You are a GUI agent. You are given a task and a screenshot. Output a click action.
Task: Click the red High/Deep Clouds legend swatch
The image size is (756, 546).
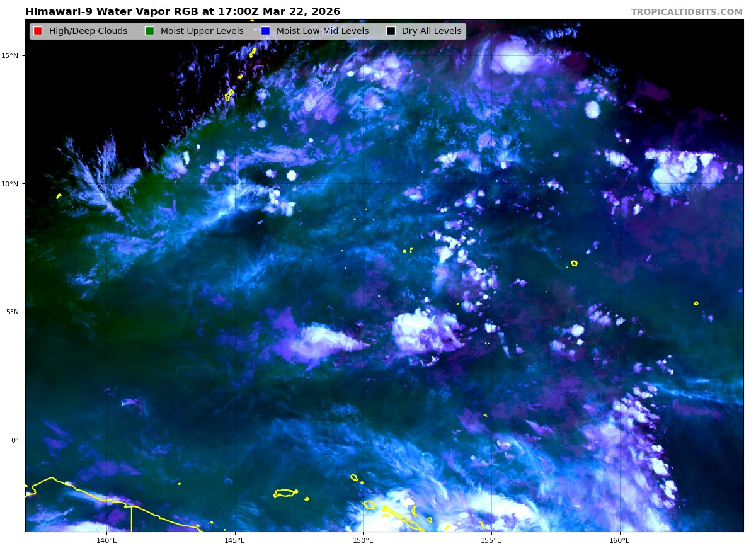click(x=38, y=31)
